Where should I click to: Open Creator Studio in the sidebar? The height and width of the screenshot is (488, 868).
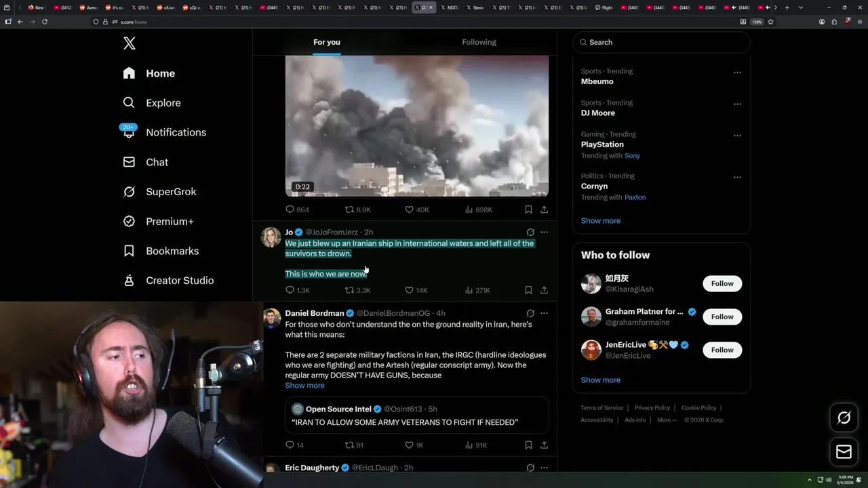click(x=169, y=281)
